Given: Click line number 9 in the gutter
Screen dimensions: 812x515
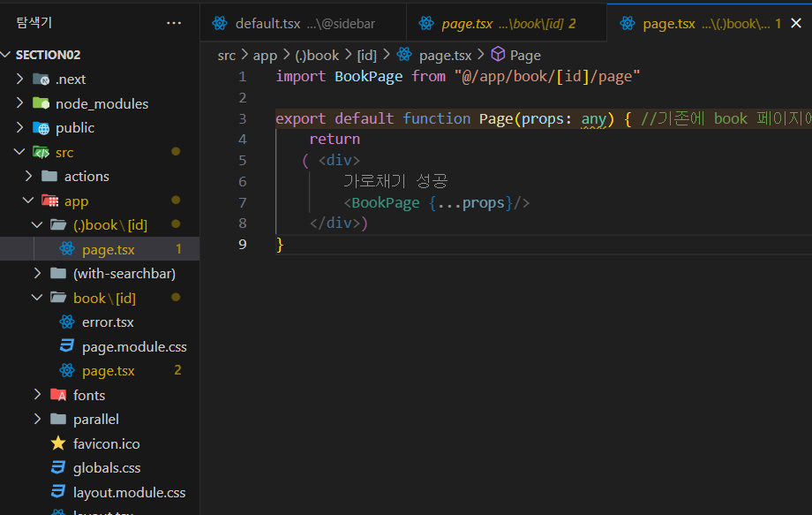Looking at the screenshot, I should click(243, 244).
